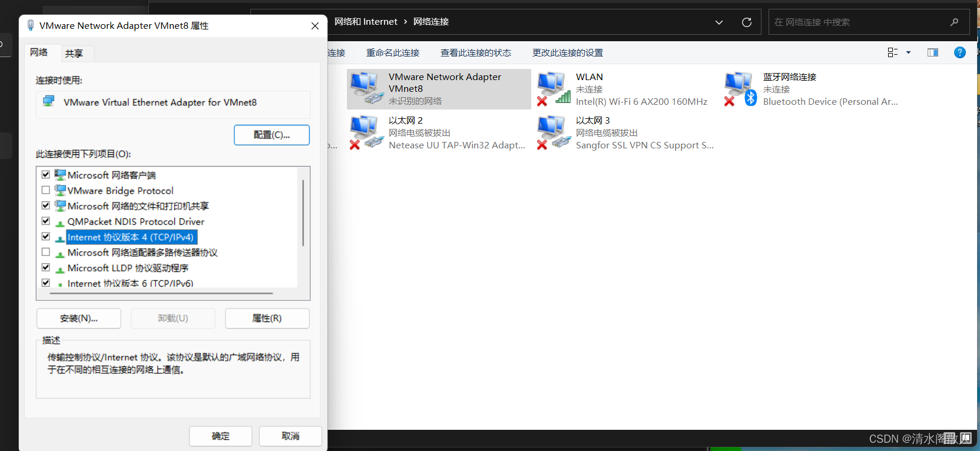Click the 卸载(U) button

[173, 319]
